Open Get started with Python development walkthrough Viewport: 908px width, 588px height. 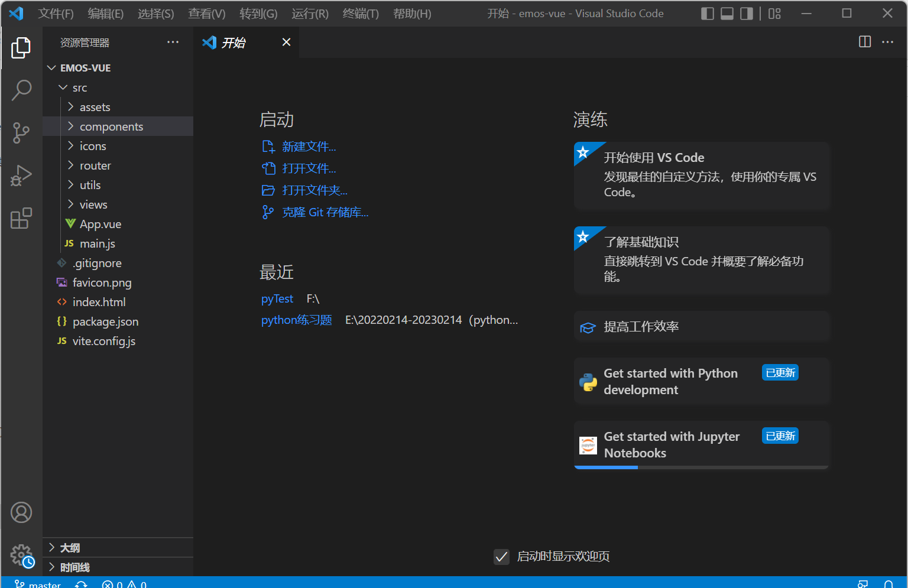[x=702, y=381]
